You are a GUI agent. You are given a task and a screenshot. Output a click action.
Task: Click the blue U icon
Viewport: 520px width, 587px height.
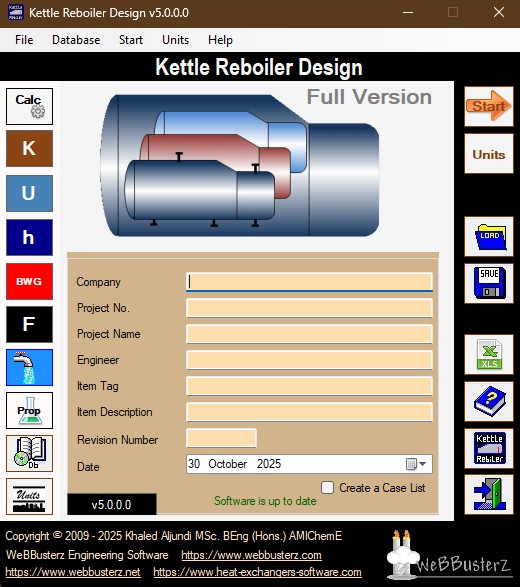point(29,193)
